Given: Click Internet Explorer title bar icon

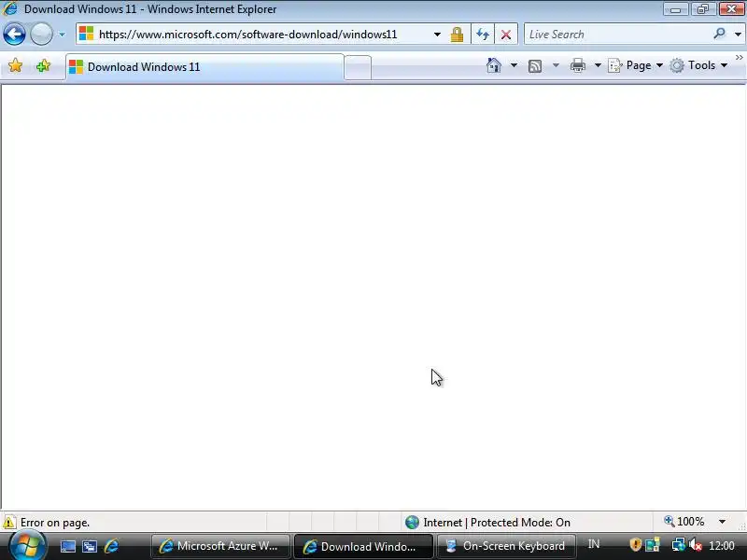Looking at the screenshot, I should click(10, 8).
